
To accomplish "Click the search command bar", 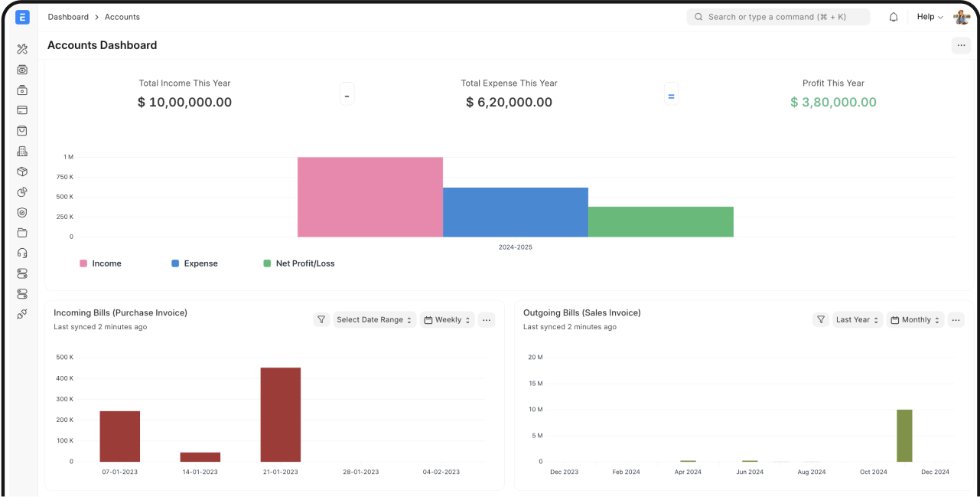I will click(x=777, y=16).
